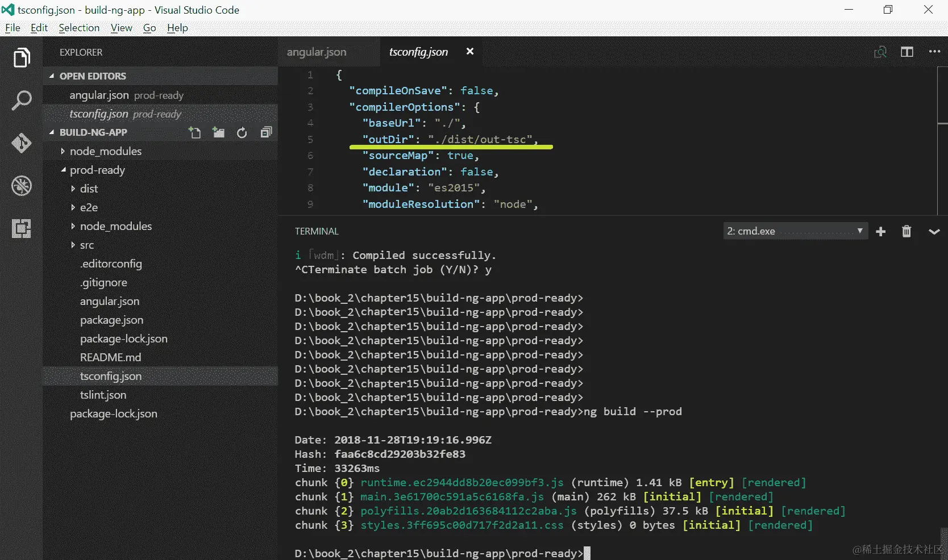Click the "moduleResolution" line in editor
948x560 pixels.
(x=450, y=204)
